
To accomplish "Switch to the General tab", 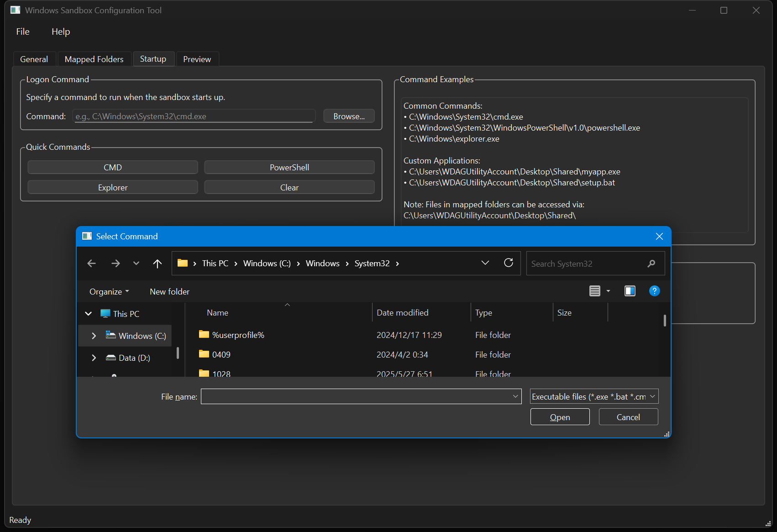I will [34, 59].
